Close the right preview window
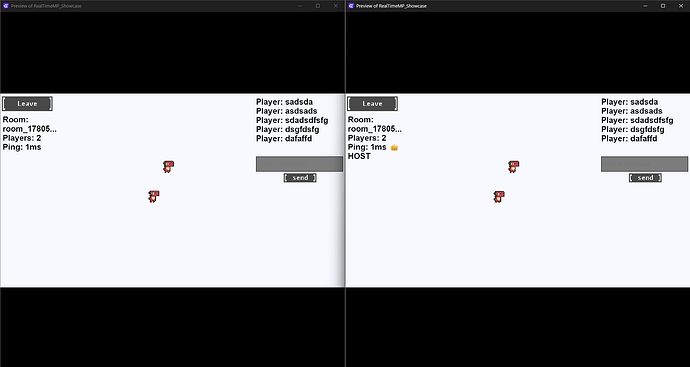This screenshot has height=367, width=690. coord(681,6)
